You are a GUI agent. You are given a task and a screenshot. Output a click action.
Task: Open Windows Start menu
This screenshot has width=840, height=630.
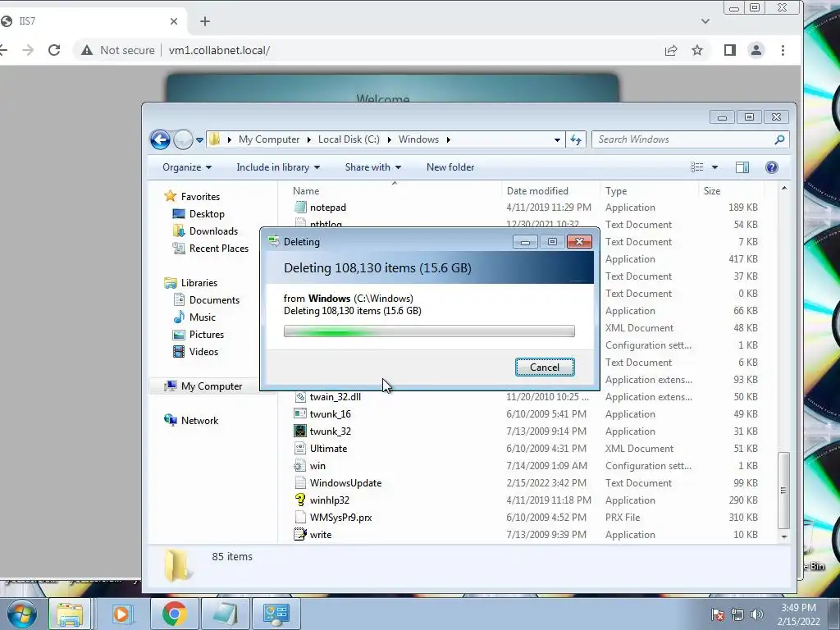[22, 614]
